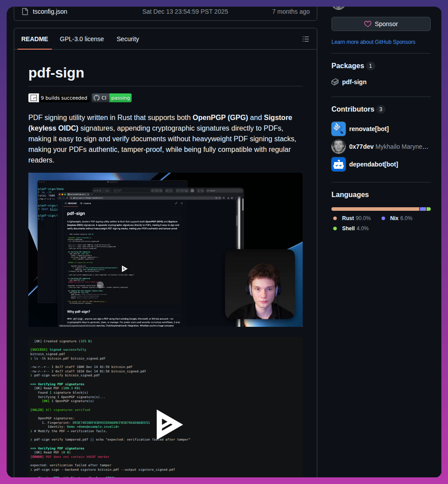
Task: Click the GitHub logo in CI badge
Action: tap(97, 98)
